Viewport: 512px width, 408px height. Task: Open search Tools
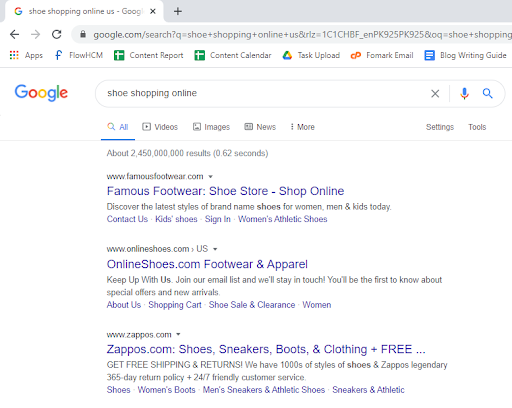[477, 127]
